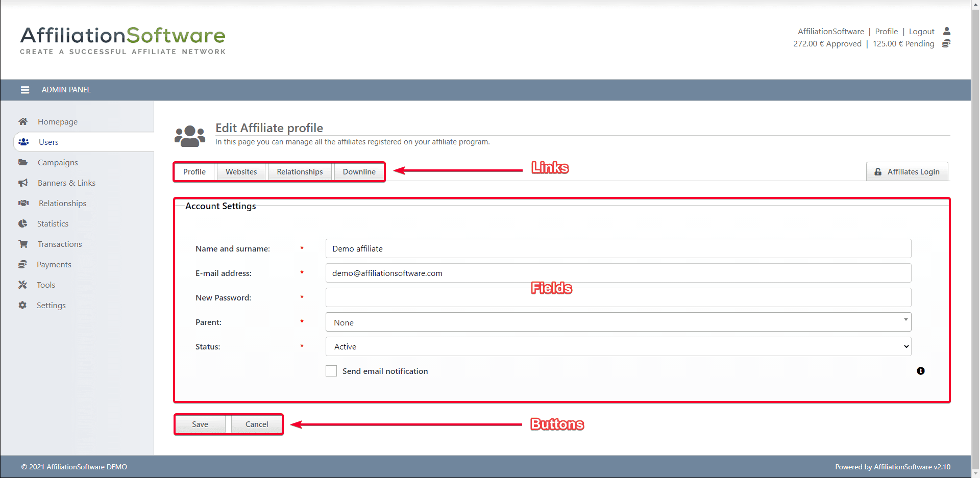Open Payments from the sidebar
The height and width of the screenshot is (478, 980).
coord(54,264)
